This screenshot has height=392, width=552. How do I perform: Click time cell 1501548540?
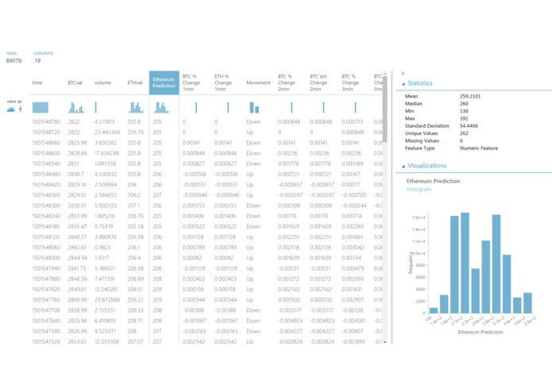[x=46, y=163]
